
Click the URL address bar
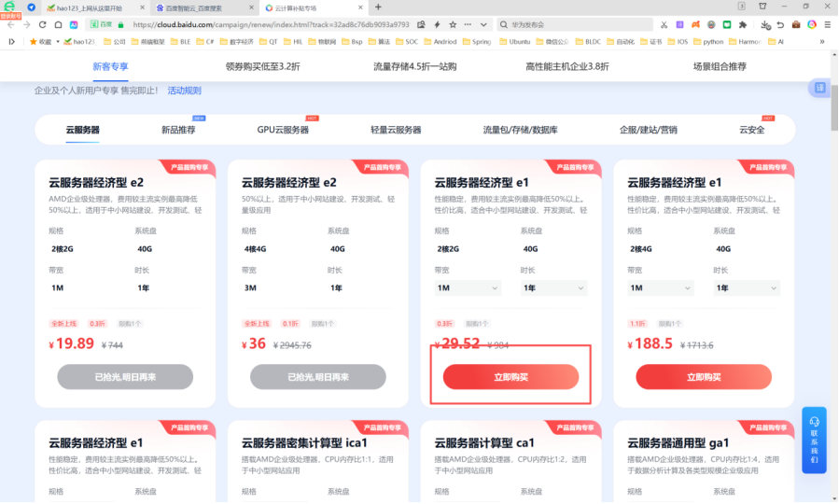click(271, 24)
